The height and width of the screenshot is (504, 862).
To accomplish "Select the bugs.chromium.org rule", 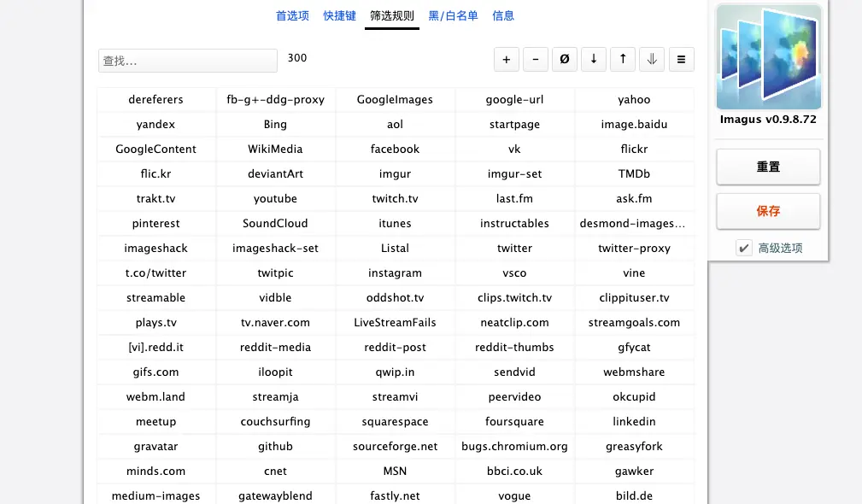I will [x=514, y=446].
